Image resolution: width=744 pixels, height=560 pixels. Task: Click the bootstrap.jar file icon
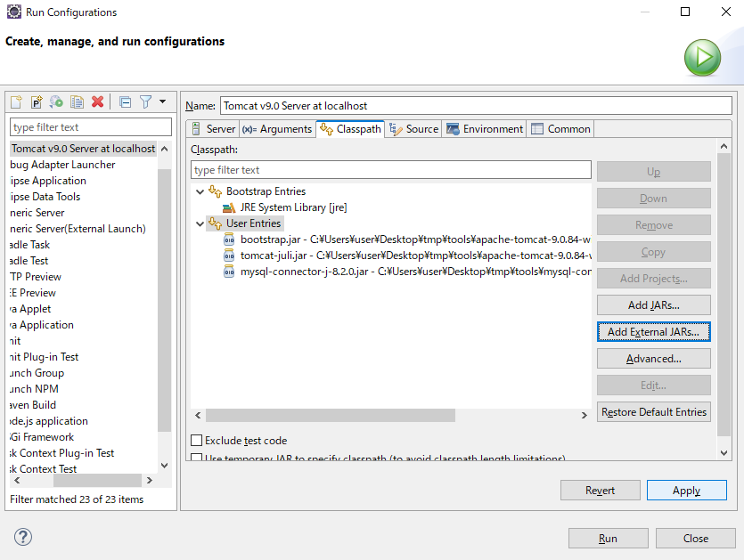pyautogui.click(x=229, y=239)
